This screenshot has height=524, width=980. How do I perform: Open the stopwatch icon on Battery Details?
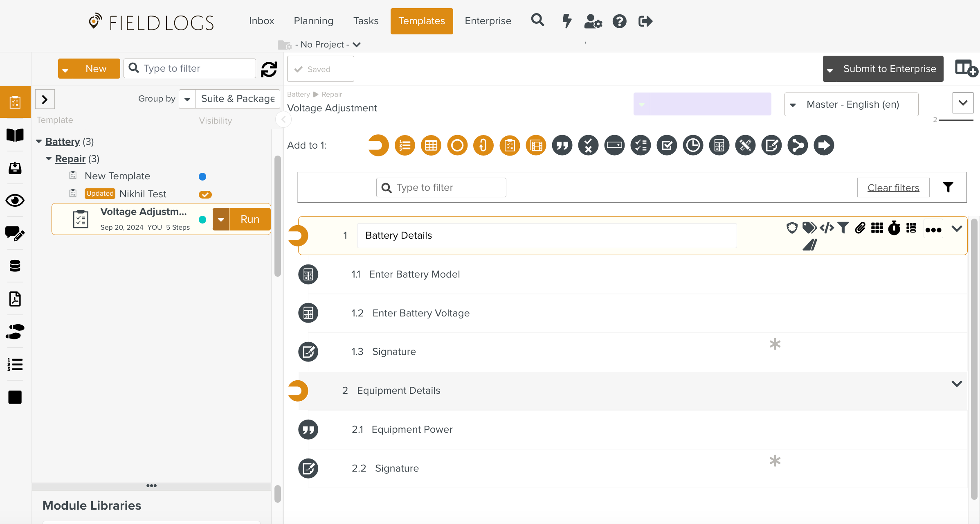pyautogui.click(x=894, y=228)
